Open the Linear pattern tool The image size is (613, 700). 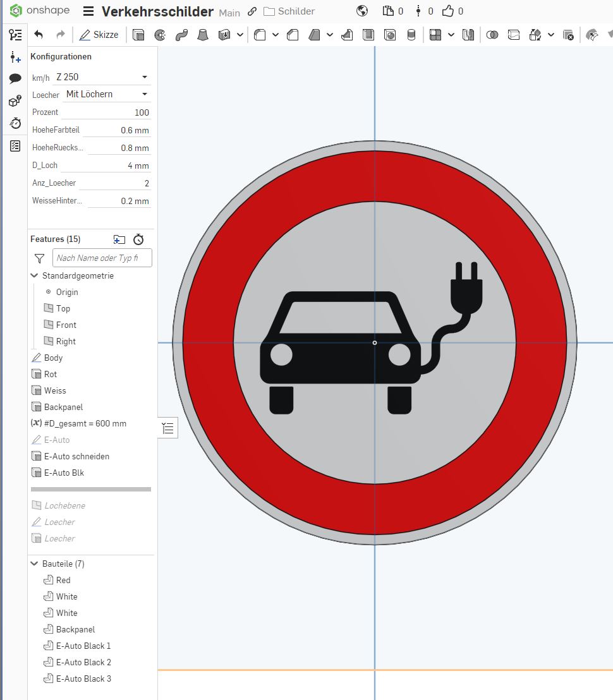(x=436, y=35)
